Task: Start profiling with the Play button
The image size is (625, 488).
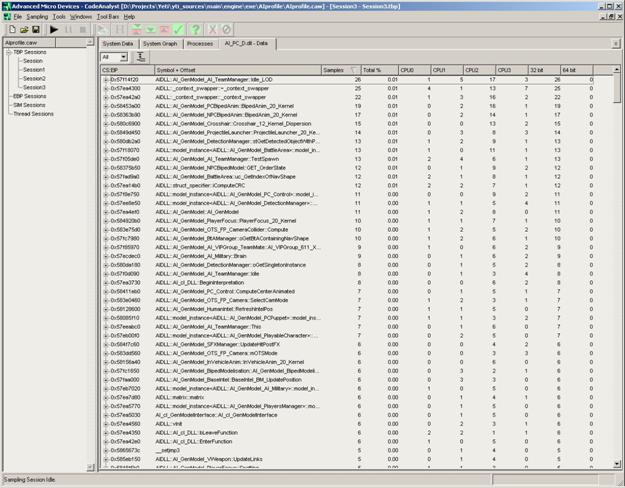Action: tap(52, 30)
